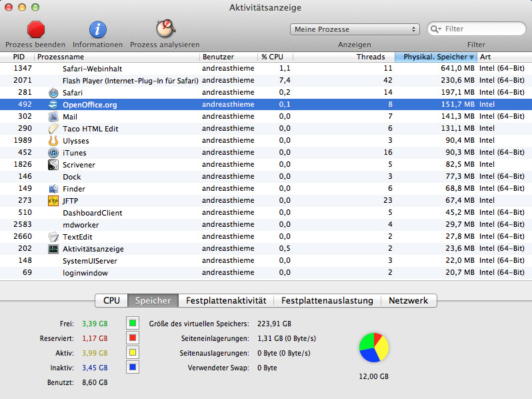
Task: Sort by Benutzer column header
Action: [229, 57]
